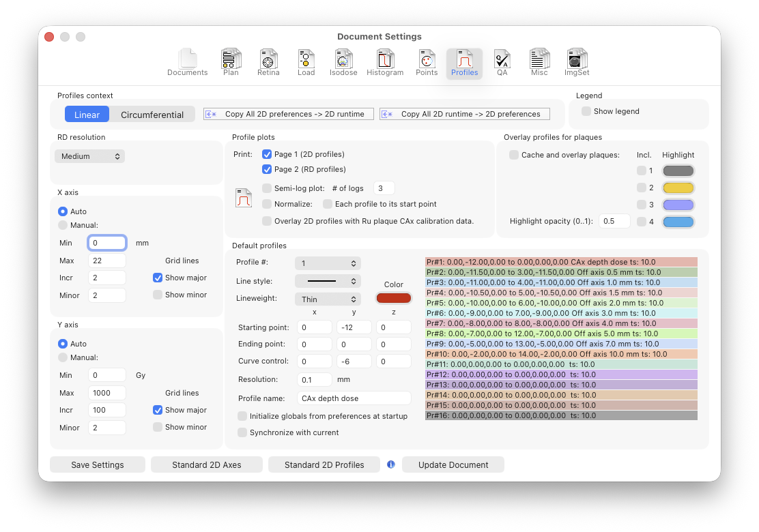Screen dimensions: 759x532
Task: Open the Isodose settings icon
Action: [343, 63]
